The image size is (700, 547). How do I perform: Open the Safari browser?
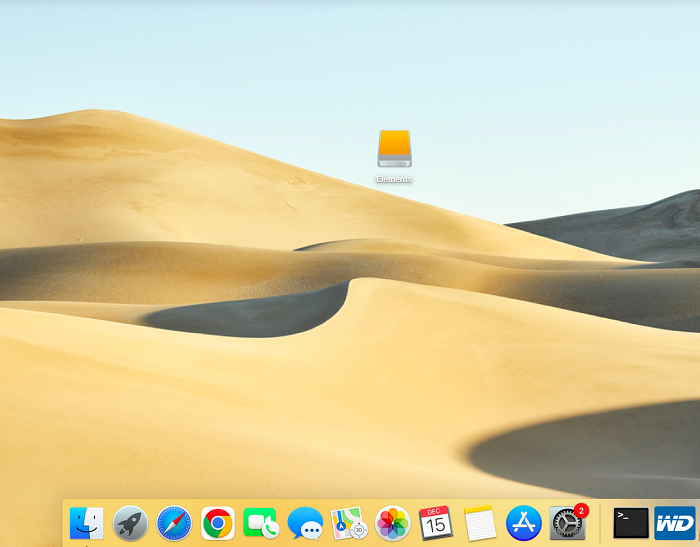[x=174, y=523]
